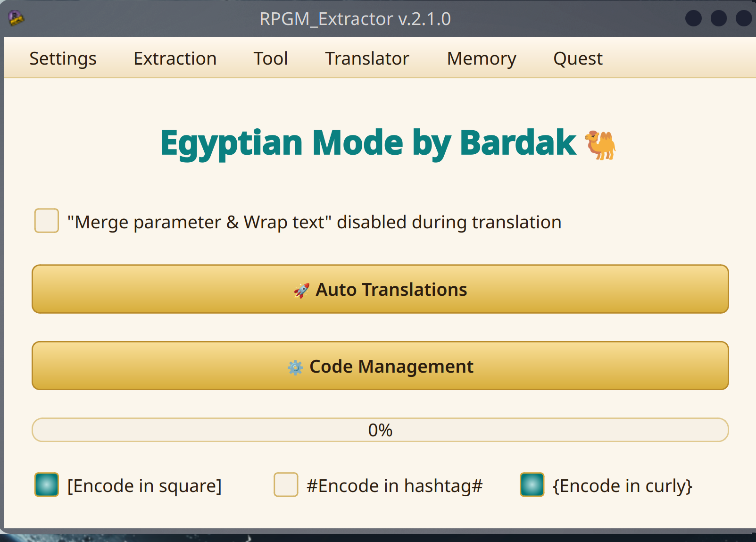The image size is (756, 542).
Task: Click the rightmost window control circle
Action: (x=743, y=18)
